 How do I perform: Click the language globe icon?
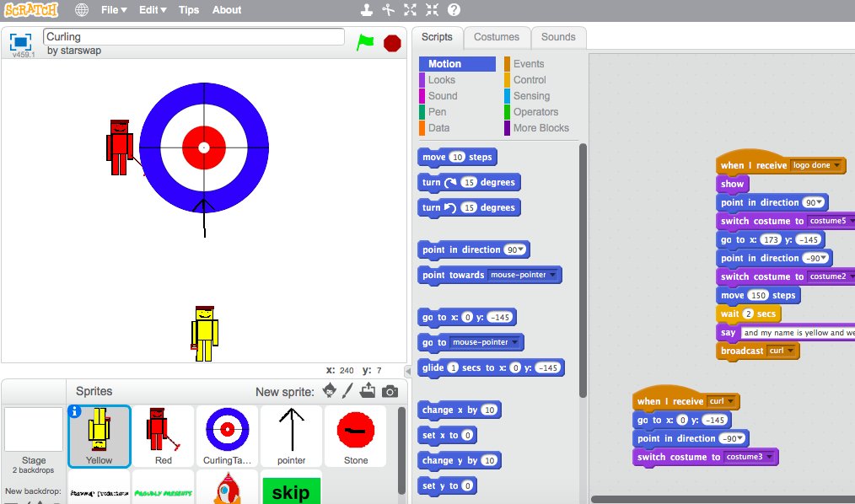(81, 9)
